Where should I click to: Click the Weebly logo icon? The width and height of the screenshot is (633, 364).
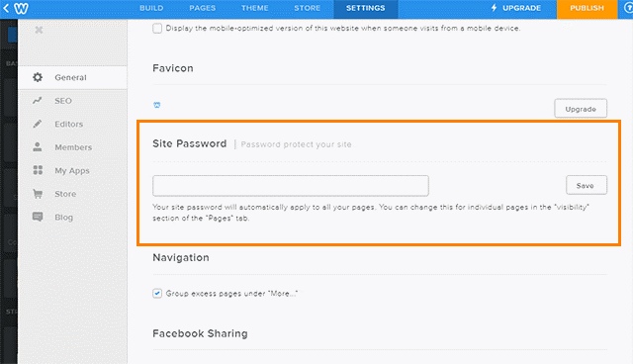click(x=21, y=8)
